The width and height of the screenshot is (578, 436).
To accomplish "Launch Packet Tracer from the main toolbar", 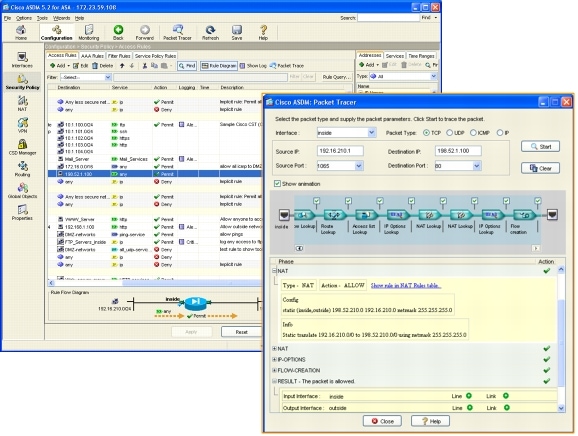I will (x=177, y=32).
